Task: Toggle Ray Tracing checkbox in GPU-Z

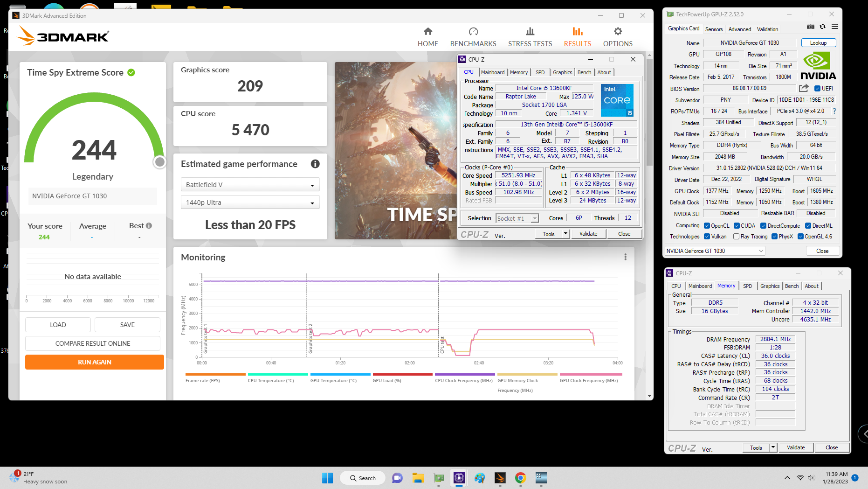Action: click(736, 237)
